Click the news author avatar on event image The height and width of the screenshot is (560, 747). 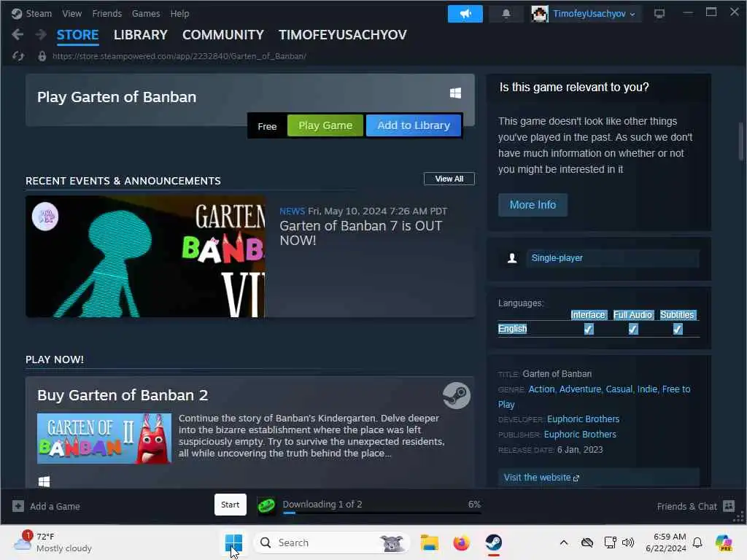[x=45, y=217]
